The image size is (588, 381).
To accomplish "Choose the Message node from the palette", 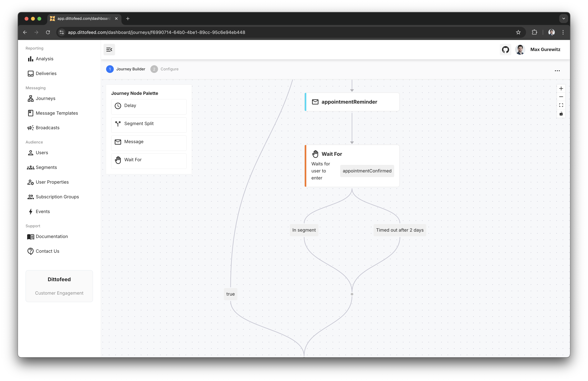I will [x=149, y=142].
